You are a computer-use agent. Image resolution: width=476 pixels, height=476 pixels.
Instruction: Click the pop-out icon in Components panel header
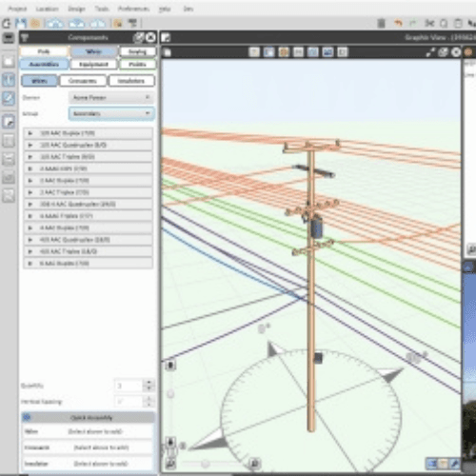click(x=139, y=38)
